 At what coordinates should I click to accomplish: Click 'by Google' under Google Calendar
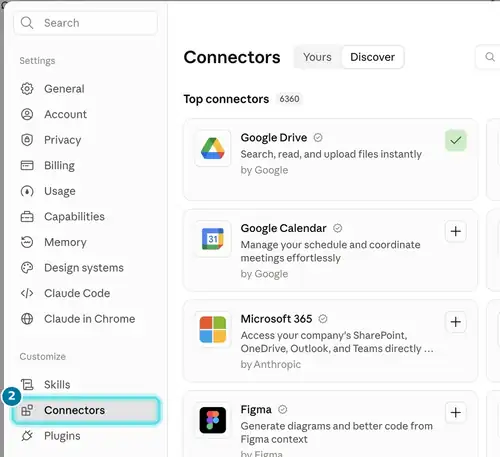tap(264, 274)
